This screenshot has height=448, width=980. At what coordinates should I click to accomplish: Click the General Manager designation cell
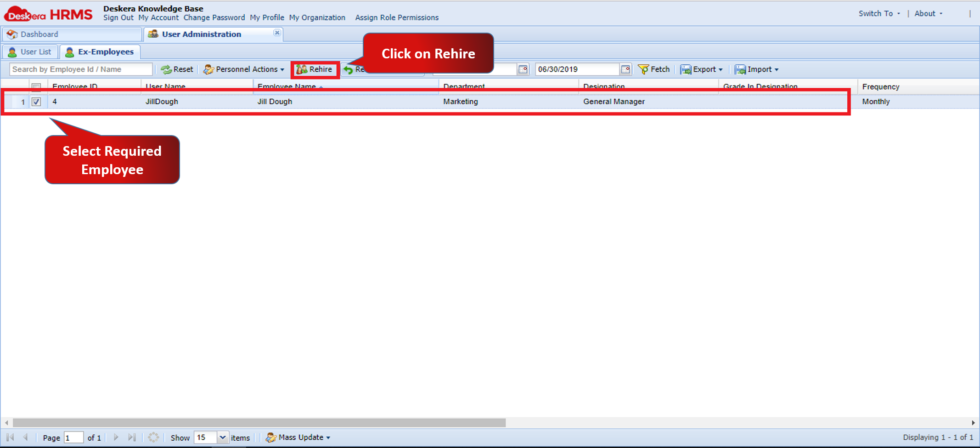pos(614,102)
